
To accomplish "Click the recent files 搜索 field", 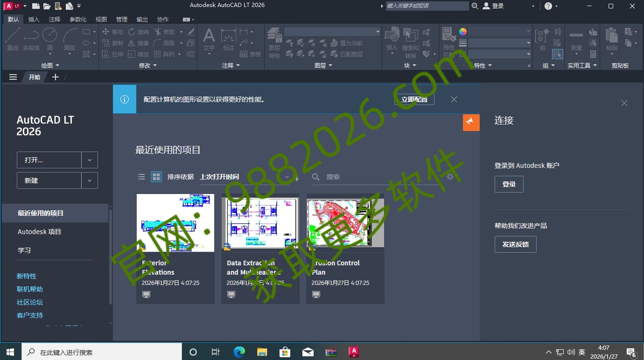I will click(x=377, y=177).
